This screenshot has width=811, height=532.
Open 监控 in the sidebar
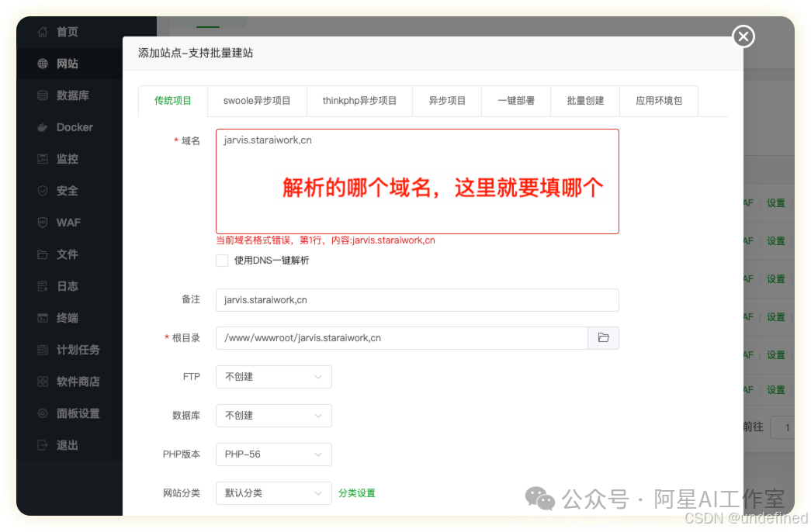pos(69,159)
